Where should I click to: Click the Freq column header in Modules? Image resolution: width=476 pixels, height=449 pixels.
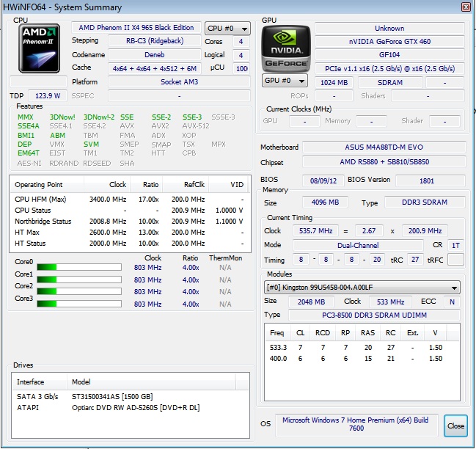point(277,333)
